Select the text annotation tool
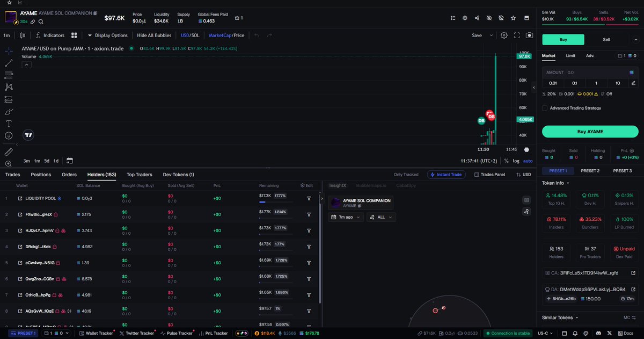The image size is (644, 339). (x=9, y=124)
